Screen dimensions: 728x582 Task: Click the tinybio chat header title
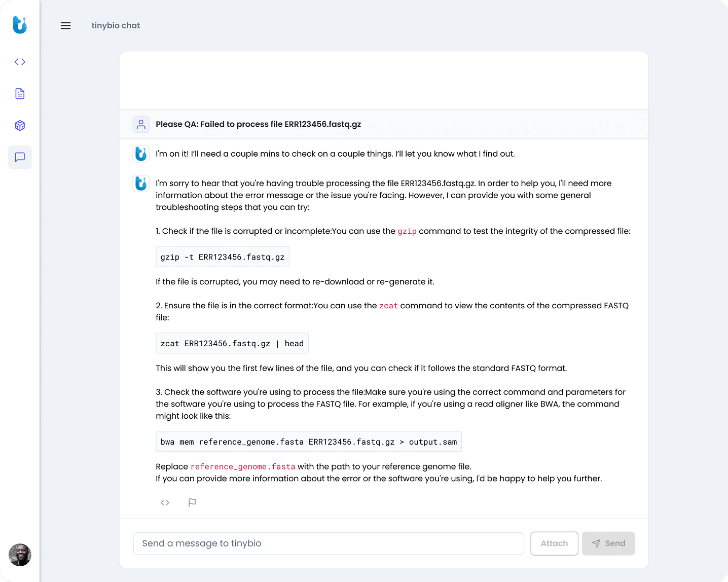(x=116, y=25)
